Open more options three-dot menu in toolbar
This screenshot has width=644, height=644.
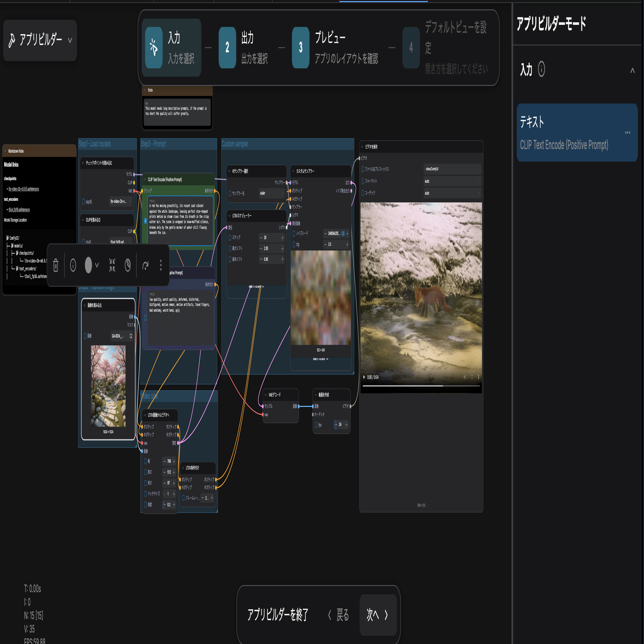click(161, 266)
